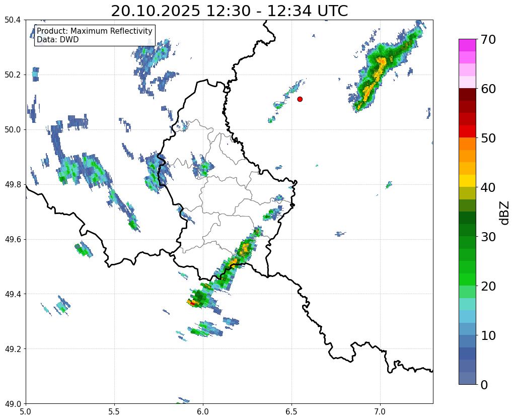Screen dimensions: 515x420
Task: Pick the dark red colorbar segment below 60
Action: [x=467, y=95]
